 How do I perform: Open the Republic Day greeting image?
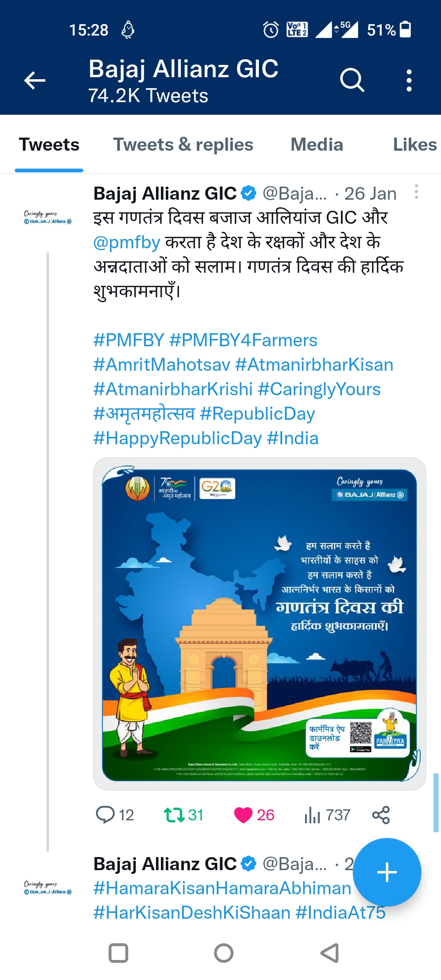pos(260,624)
